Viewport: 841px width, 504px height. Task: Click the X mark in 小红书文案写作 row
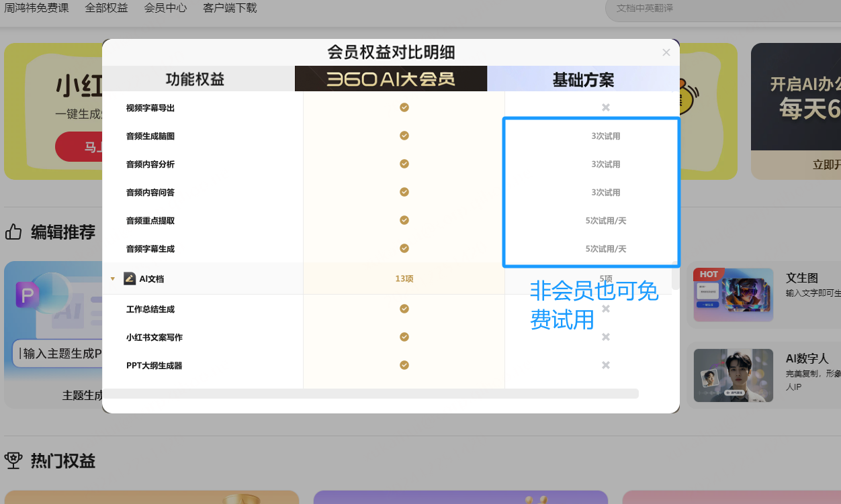tap(606, 337)
